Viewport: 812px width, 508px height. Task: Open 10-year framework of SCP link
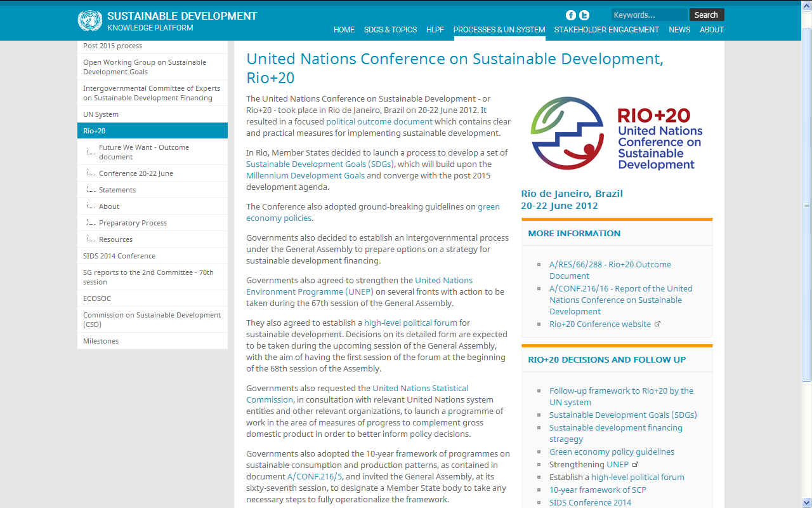click(598, 490)
